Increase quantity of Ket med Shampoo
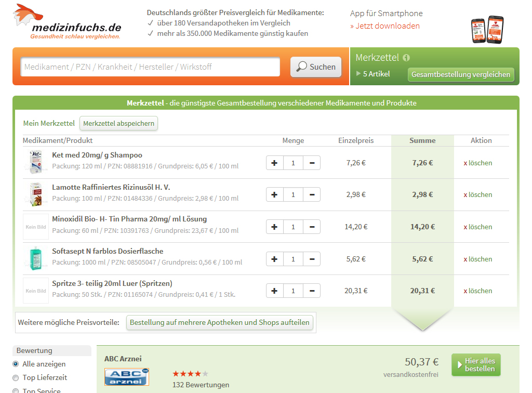The width and height of the screenshot is (532, 393). pyautogui.click(x=274, y=163)
